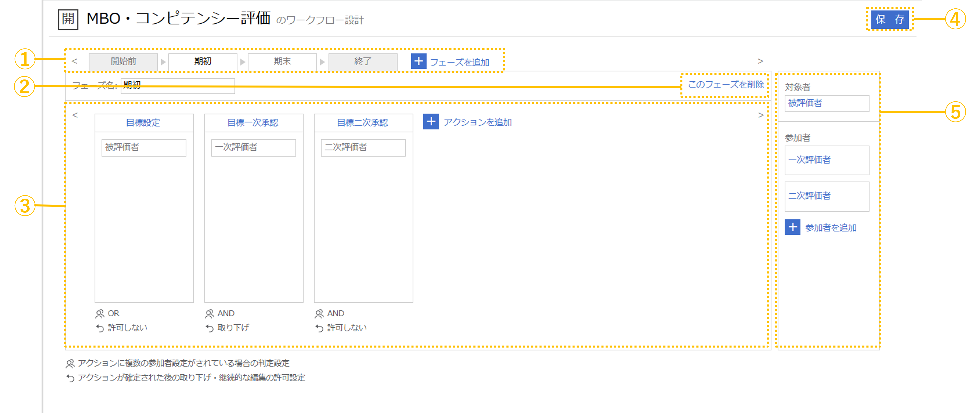Screen dimensions: 980x413
Task: Select 二次評価者 in 参加者 panel
Action: tap(827, 196)
